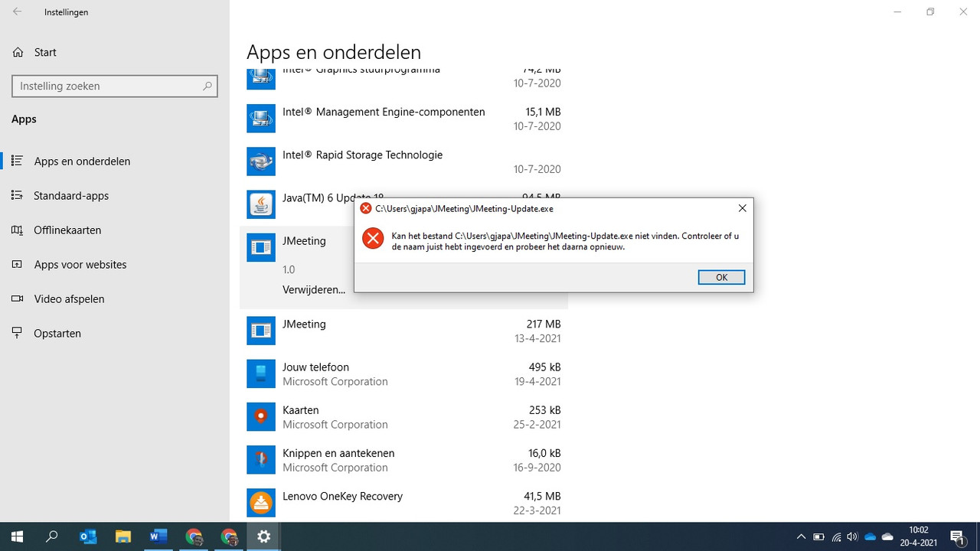980x551 pixels.
Task: Click the taskbar clock showing 10:02
Action: click(918, 536)
